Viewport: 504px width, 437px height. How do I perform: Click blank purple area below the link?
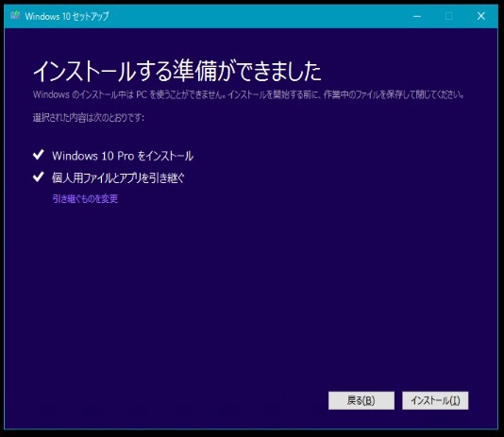[251, 289]
